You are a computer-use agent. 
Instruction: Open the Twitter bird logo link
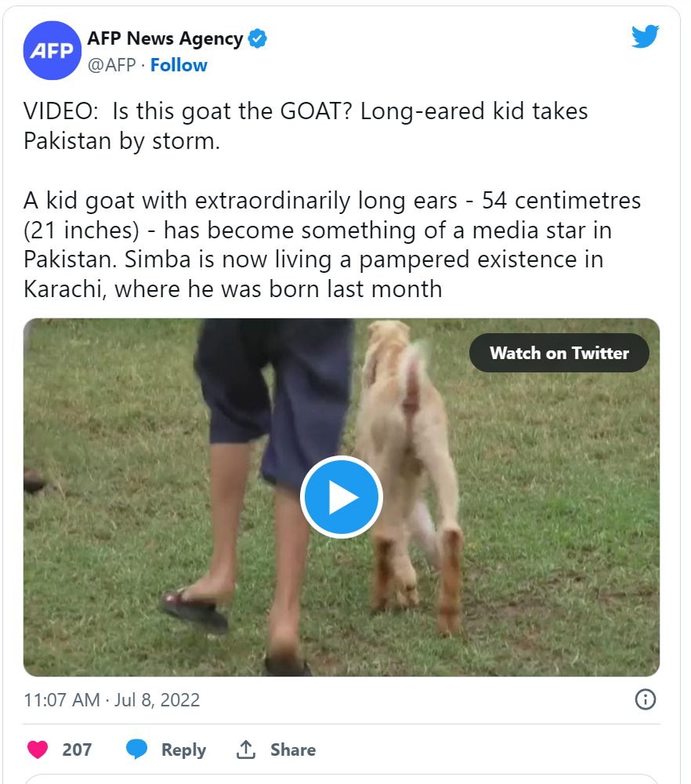[x=645, y=37]
